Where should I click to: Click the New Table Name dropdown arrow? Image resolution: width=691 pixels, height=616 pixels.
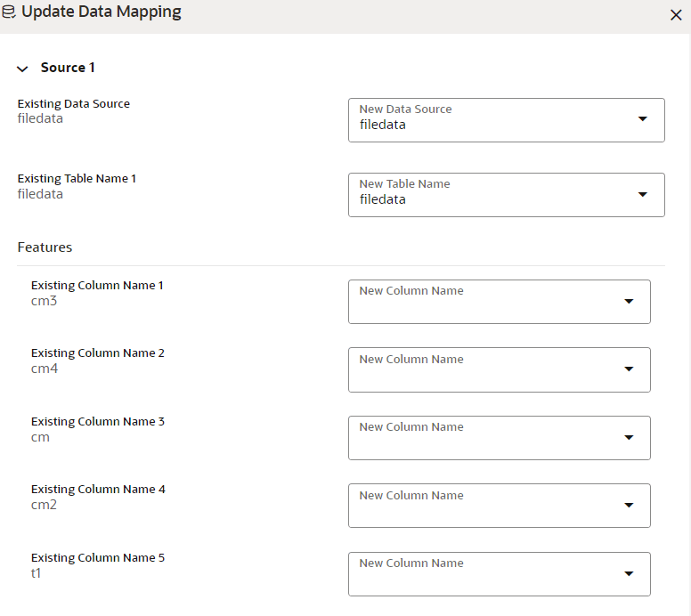pyautogui.click(x=643, y=194)
